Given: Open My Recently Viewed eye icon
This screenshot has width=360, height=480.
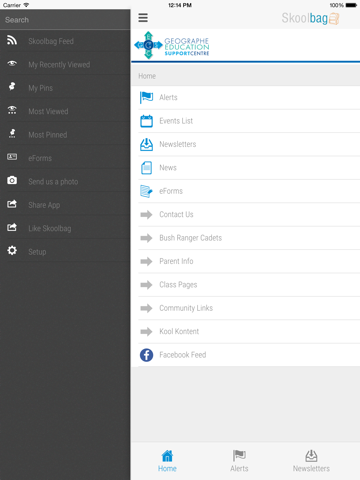Looking at the screenshot, I should pos(12,63).
